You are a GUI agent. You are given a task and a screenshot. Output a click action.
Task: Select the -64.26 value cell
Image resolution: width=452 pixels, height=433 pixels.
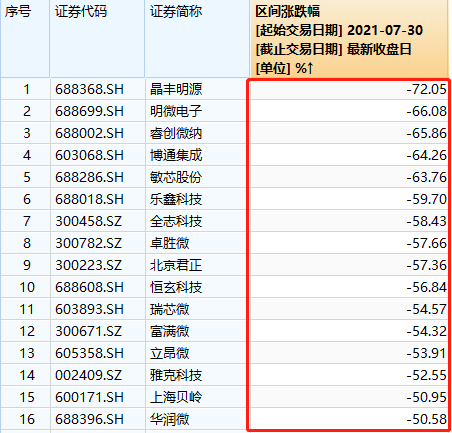pyautogui.click(x=426, y=155)
